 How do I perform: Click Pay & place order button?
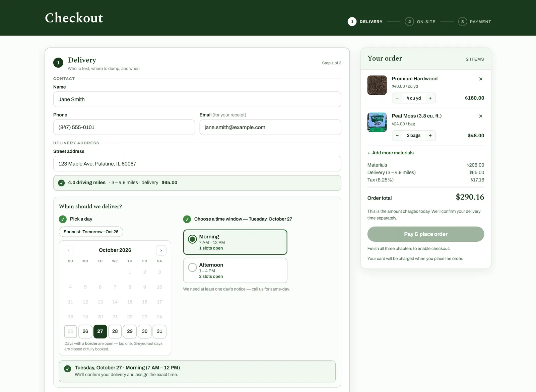point(426,234)
